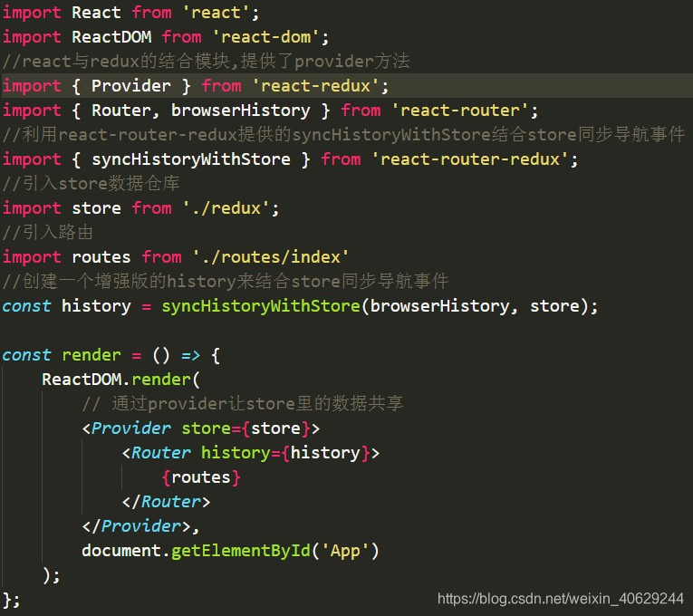693x616 pixels.
Task: Click '{routes}' inside the Router element
Action: click(201, 477)
